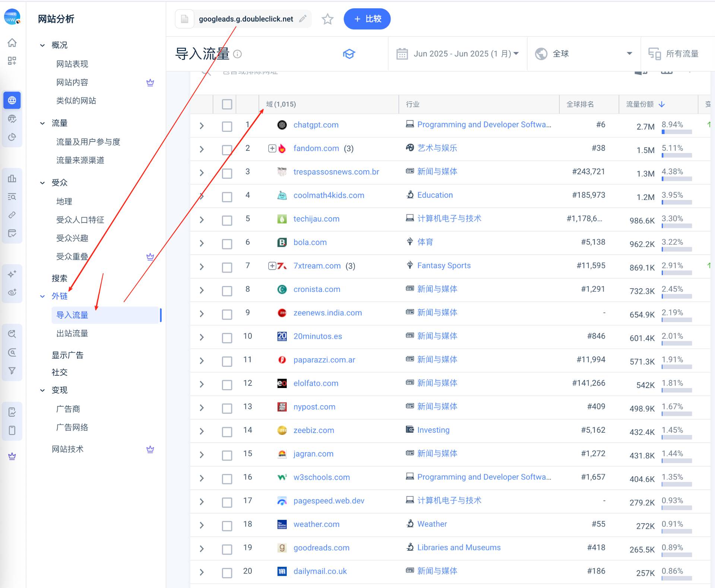Open 显示广告 in the sidebar
Screen dimensions: 715x588
coord(67,355)
